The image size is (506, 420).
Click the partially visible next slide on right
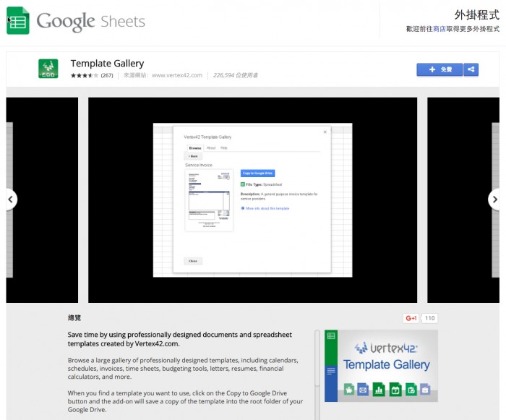click(463, 200)
